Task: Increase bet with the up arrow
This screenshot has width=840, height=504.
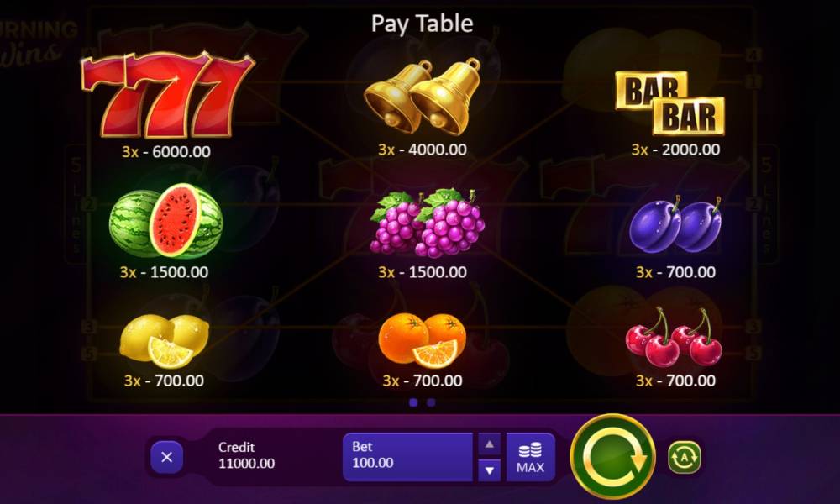Action: [489, 444]
